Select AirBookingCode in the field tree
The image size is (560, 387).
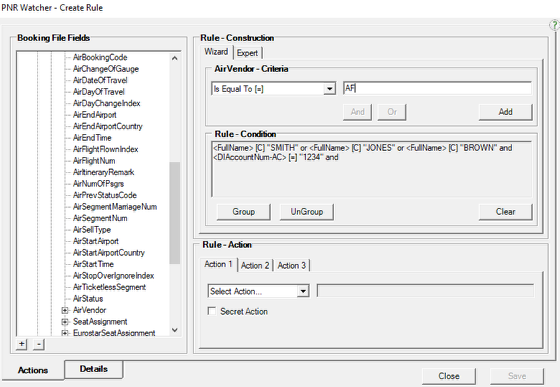100,57
